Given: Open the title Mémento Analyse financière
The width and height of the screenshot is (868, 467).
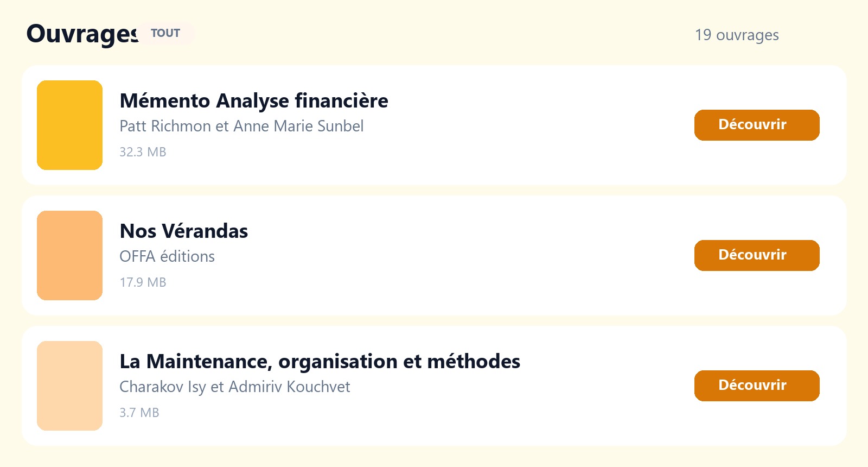Looking at the screenshot, I should (254, 101).
